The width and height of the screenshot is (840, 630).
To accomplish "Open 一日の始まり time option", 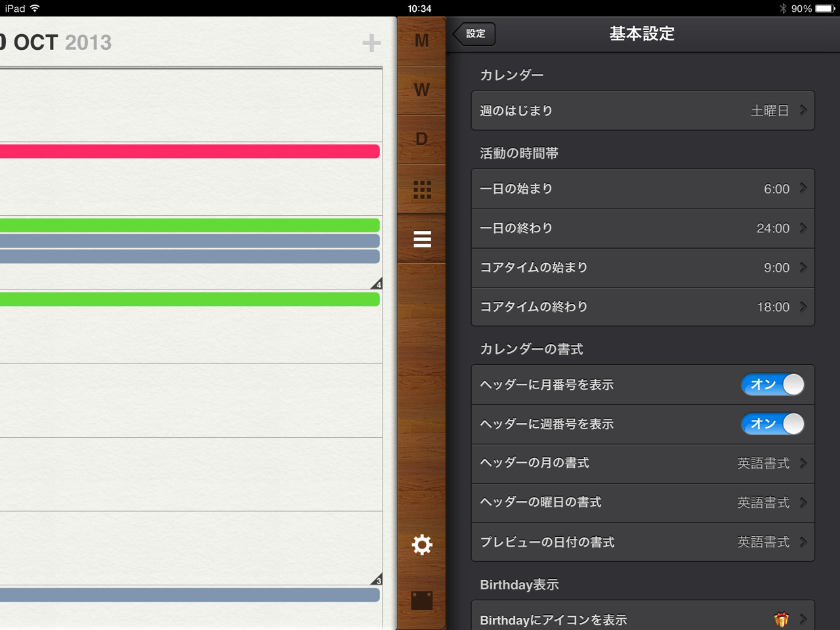I will (x=642, y=189).
